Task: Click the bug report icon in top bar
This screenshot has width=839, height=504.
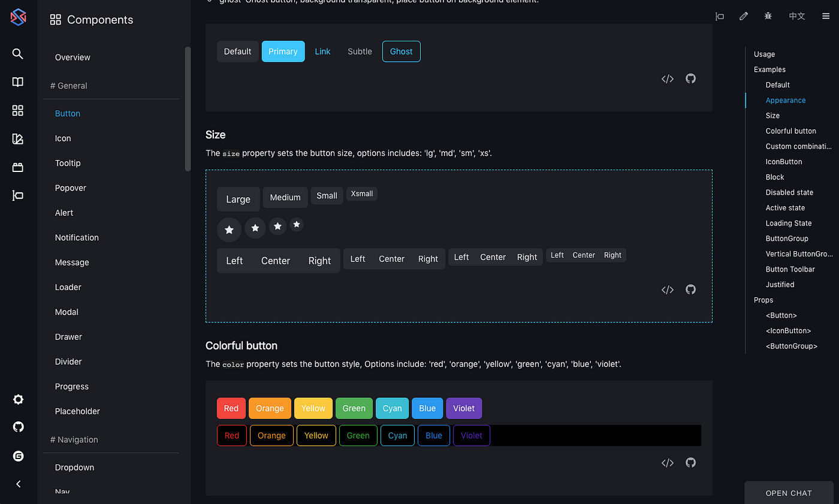Action: pyautogui.click(x=768, y=16)
